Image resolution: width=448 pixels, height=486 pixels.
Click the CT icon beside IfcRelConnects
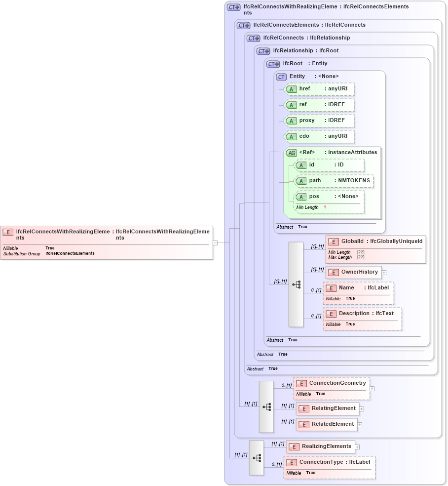coord(252,38)
